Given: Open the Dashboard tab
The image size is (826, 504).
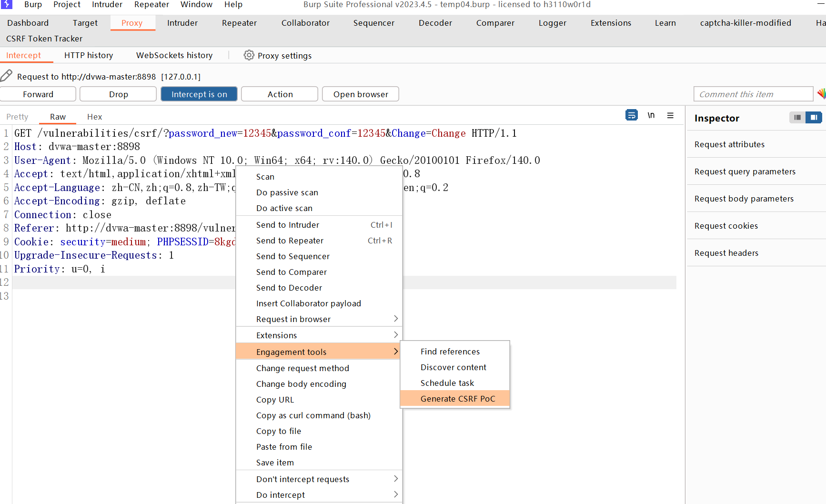Looking at the screenshot, I should pyautogui.click(x=28, y=23).
